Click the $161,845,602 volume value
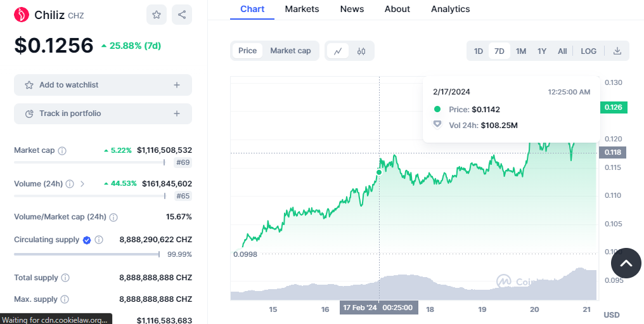This screenshot has width=644, height=324. tap(167, 184)
